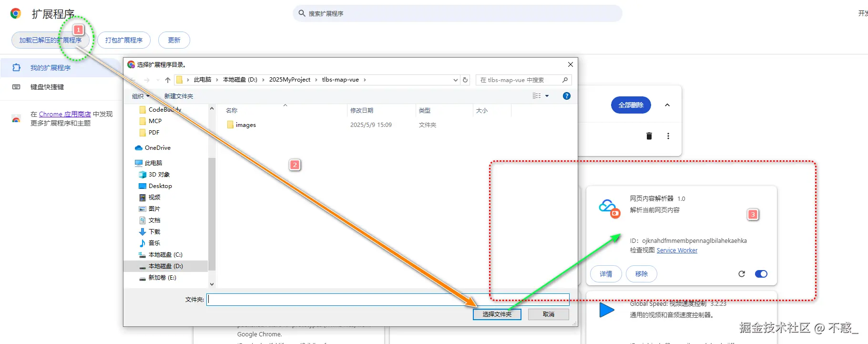
Task: Sort by the 大小 column header
Action: 492,110
